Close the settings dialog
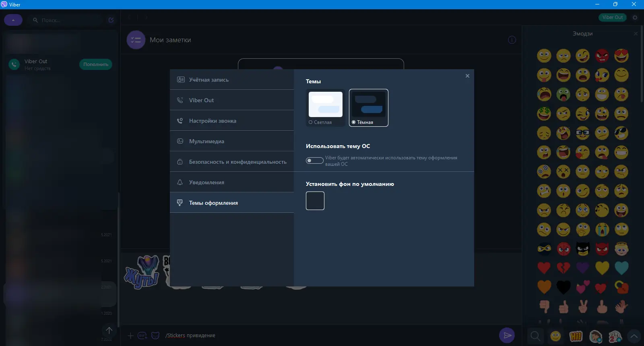Screen dimensions: 644x346 pos(467,76)
